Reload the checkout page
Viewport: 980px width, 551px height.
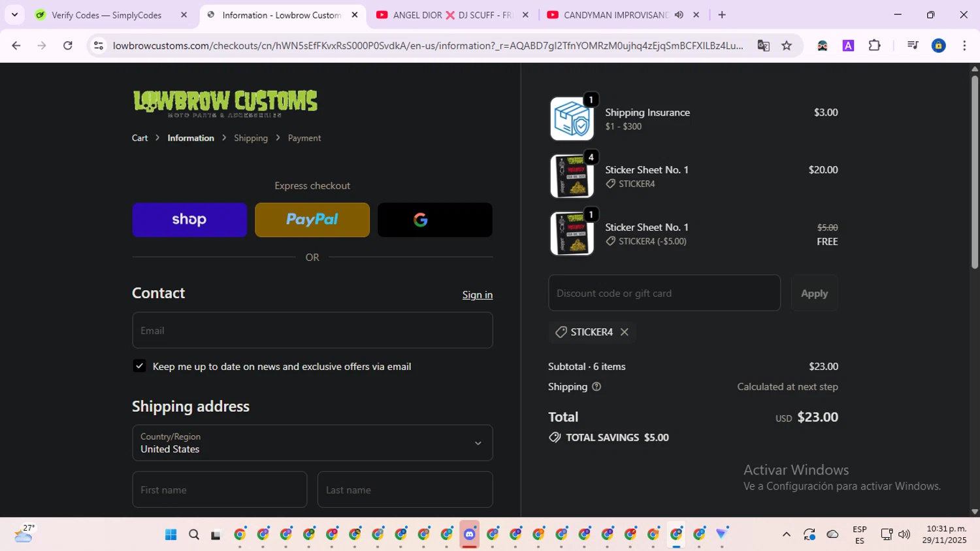pos(67,46)
